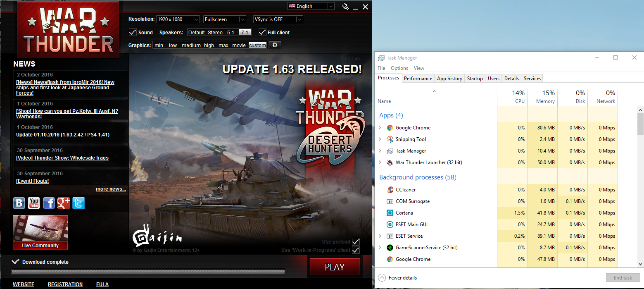Open the Resolution 1920 x 1080 dropdown
Image resolution: width=644 pixels, height=289 pixels.
pos(178,19)
